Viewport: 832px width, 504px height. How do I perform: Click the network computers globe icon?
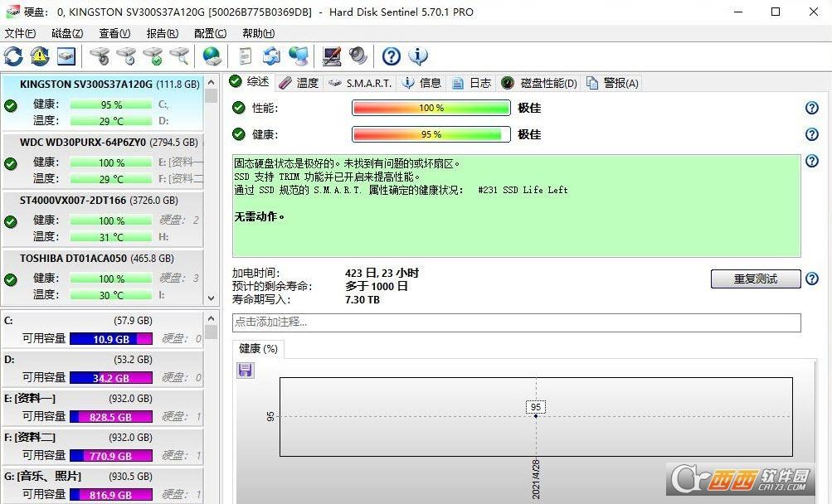[x=298, y=56]
